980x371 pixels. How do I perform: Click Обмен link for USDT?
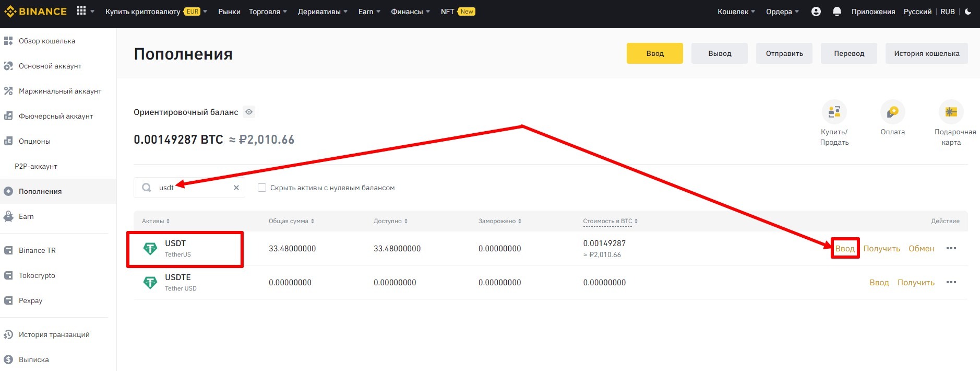(x=921, y=249)
